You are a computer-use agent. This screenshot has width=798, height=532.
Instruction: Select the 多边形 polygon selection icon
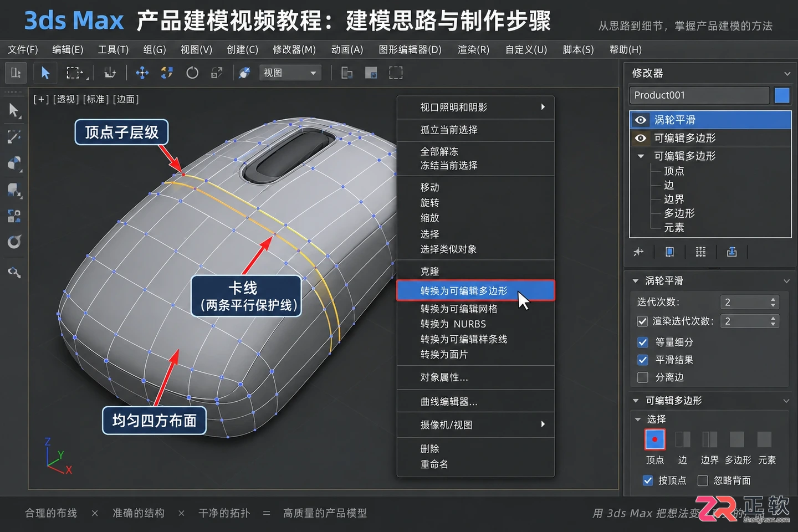(x=737, y=439)
